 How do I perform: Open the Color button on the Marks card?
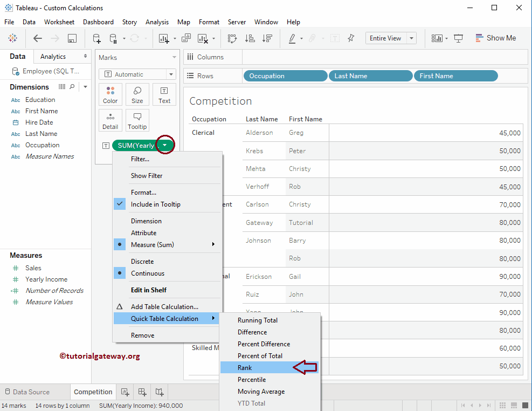(110, 94)
